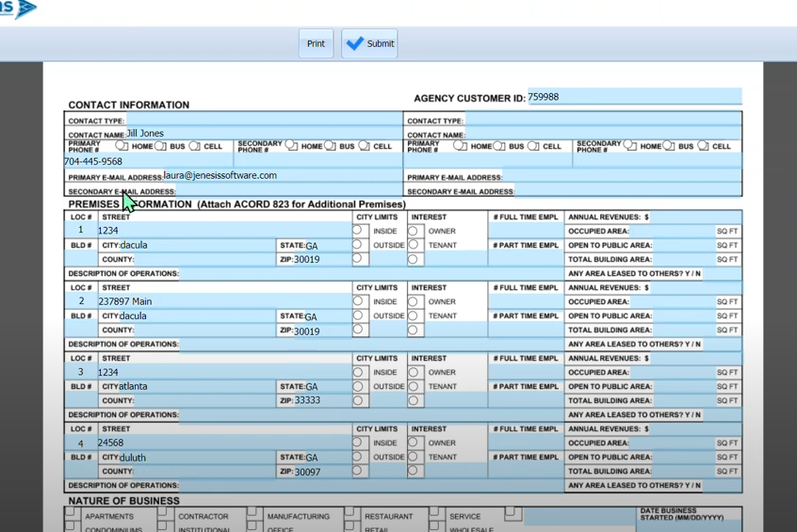Image resolution: width=797 pixels, height=532 pixels.
Task: Select Cell for right contact primary phone
Action: pos(533,146)
